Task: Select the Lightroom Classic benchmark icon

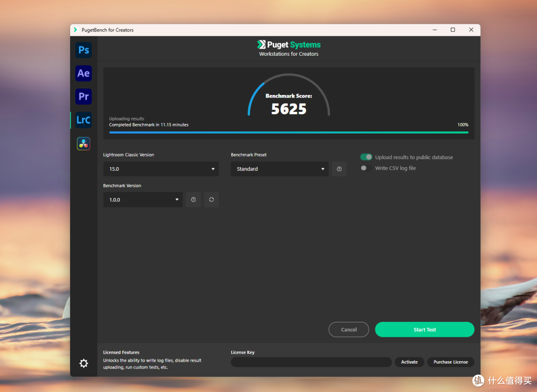Action: 84,120
